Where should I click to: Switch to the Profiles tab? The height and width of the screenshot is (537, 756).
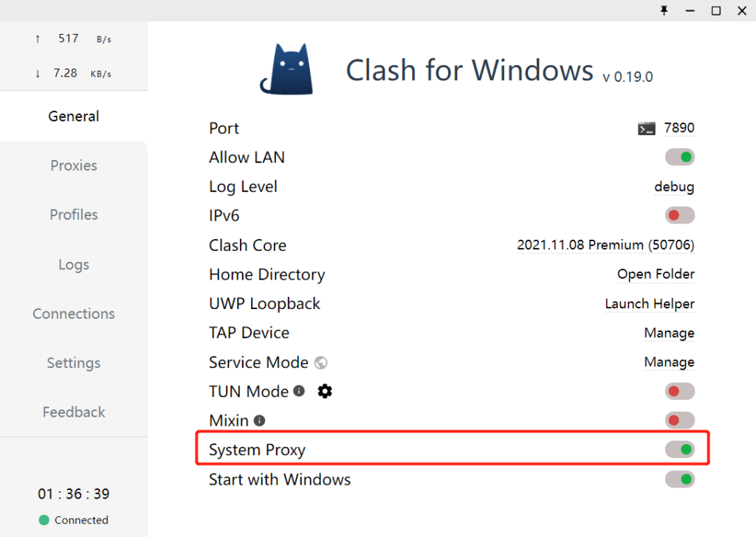[x=74, y=215]
